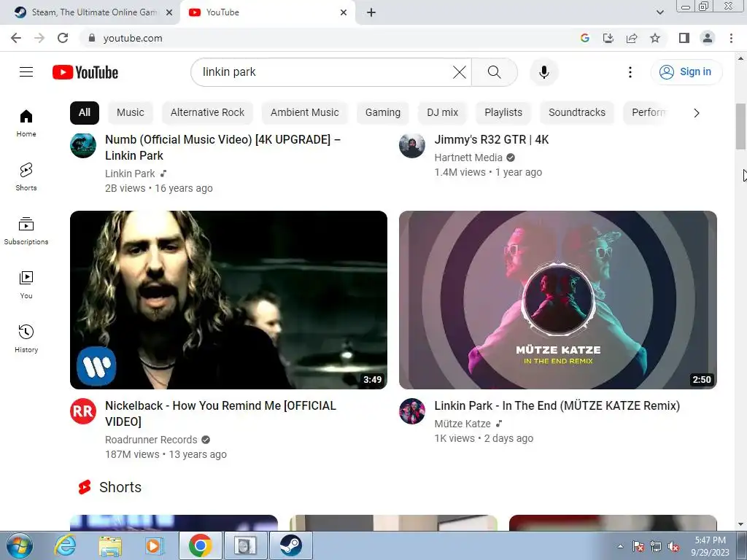Close the Steam tab
The width and height of the screenshot is (747, 560).
pyautogui.click(x=169, y=12)
